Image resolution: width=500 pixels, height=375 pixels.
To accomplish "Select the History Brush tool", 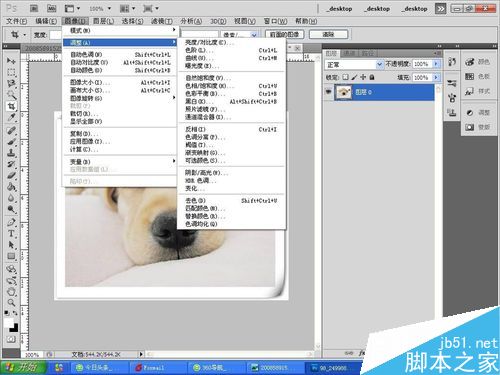I will 11,164.
